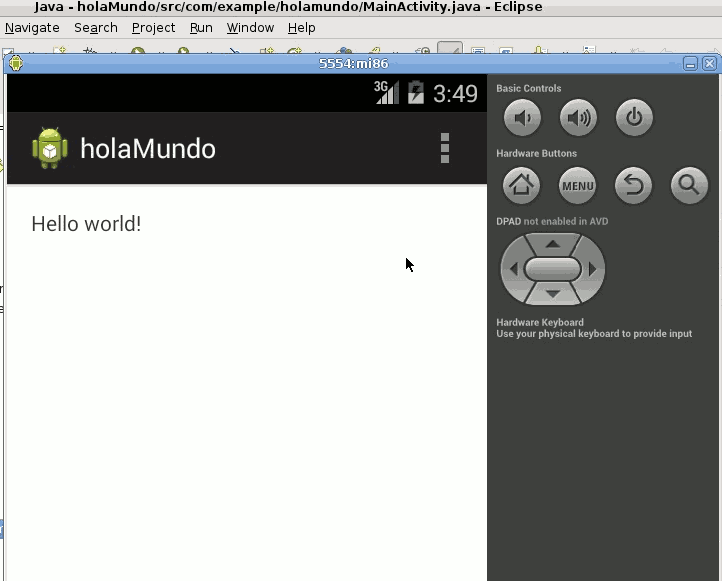Click the battery charging status icon
Screen dimensions: 722x581
[x=416, y=93]
